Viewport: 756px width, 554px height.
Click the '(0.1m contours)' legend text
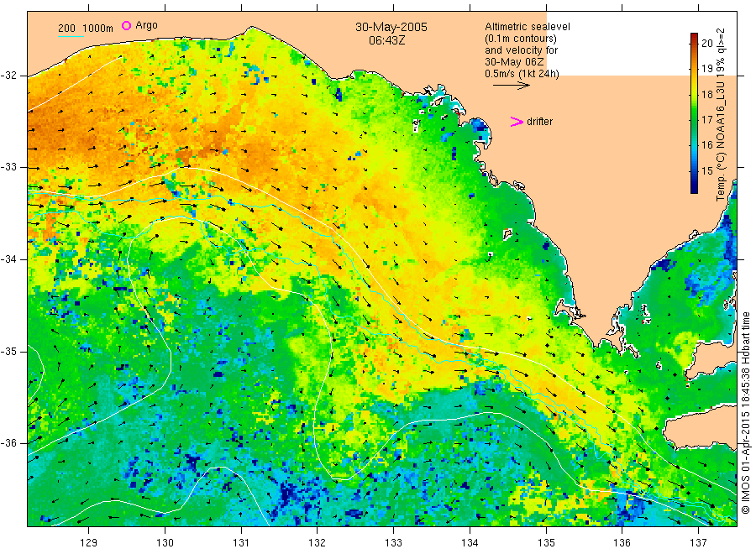(520, 39)
